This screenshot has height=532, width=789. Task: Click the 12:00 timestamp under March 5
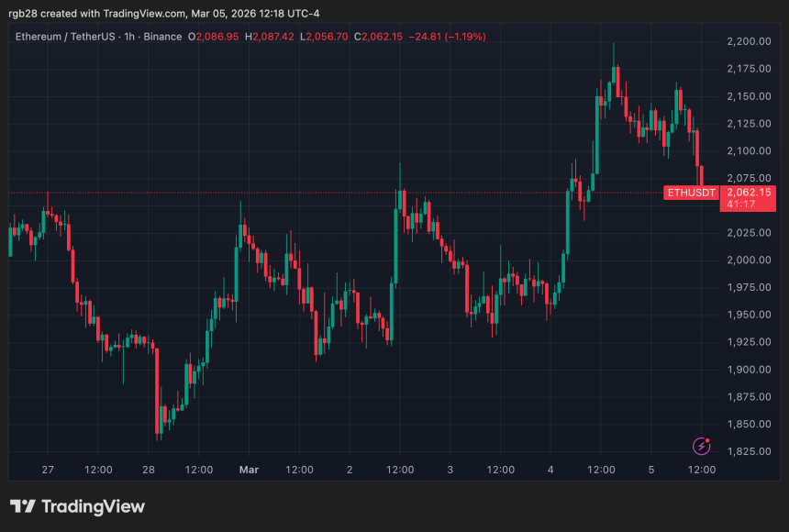click(x=702, y=469)
